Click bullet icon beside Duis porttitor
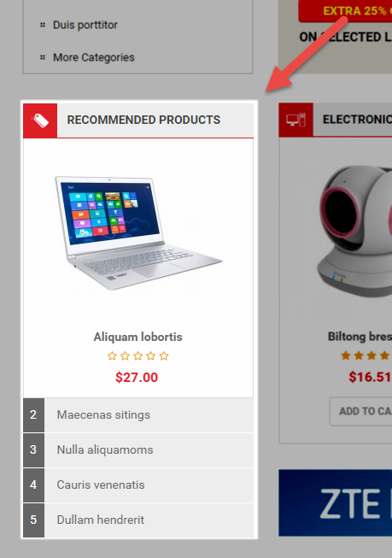The width and height of the screenshot is (392, 558). (43, 25)
